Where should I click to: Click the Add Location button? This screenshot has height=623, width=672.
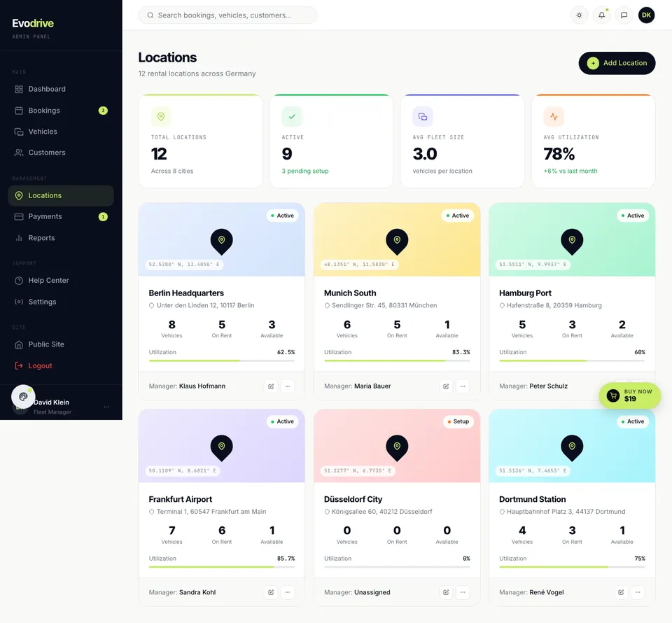coord(617,63)
